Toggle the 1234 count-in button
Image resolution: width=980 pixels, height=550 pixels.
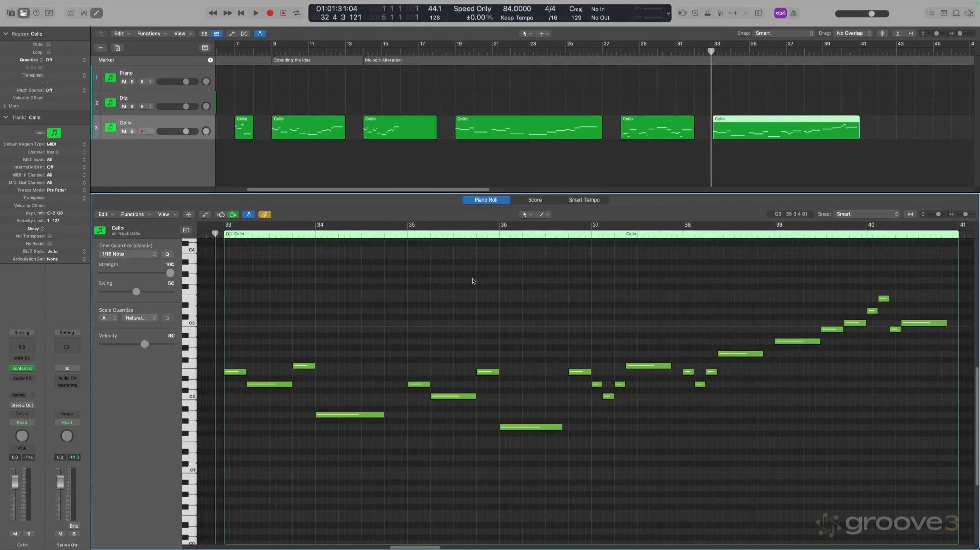tap(780, 13)
